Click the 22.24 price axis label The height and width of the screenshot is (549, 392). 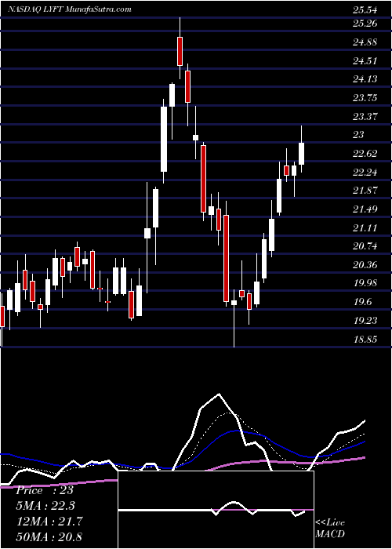[365, 173]
